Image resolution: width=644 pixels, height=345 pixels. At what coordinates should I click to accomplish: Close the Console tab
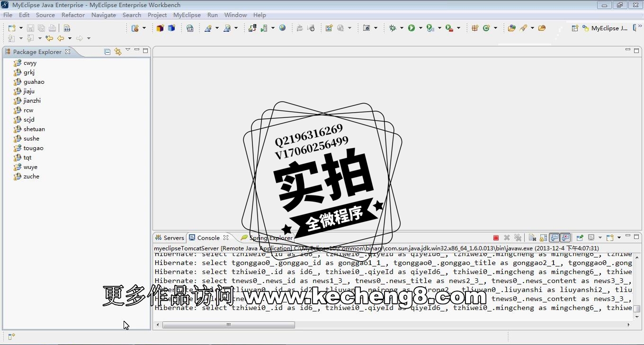tap(226, 238)
